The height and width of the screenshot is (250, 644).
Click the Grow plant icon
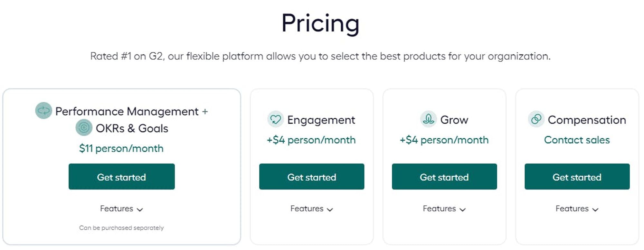428,119
